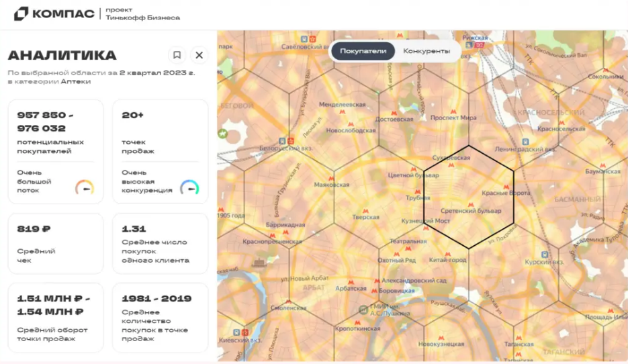628x364 pixels.
Task: Click the 20+ точек продаж card
Action: pyautogui.click(x=160, y=151)
